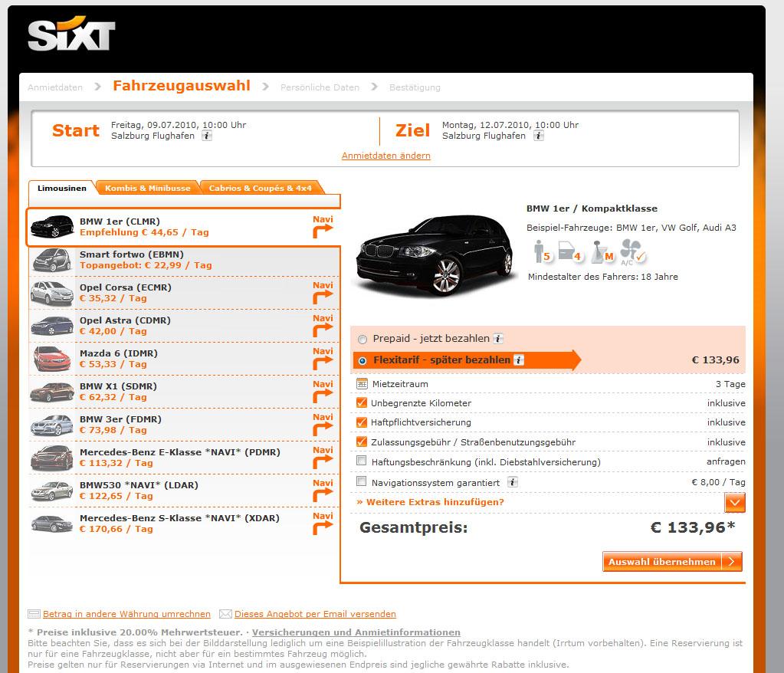
Task: Select the Mazda 6 thumbnail in list
Action: tap(52, 359)
